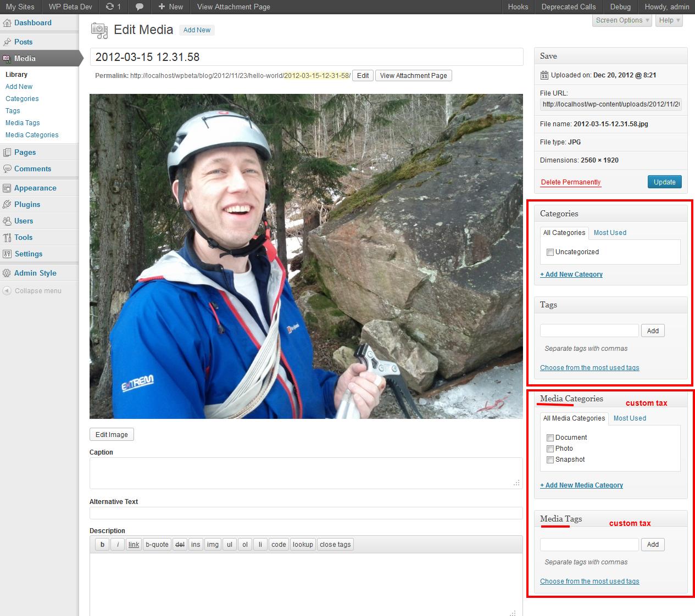The width and height of the screenshot is (695, 616).
Task: Open Media Categories in sidebar submenu
Action: coord(32,135)
